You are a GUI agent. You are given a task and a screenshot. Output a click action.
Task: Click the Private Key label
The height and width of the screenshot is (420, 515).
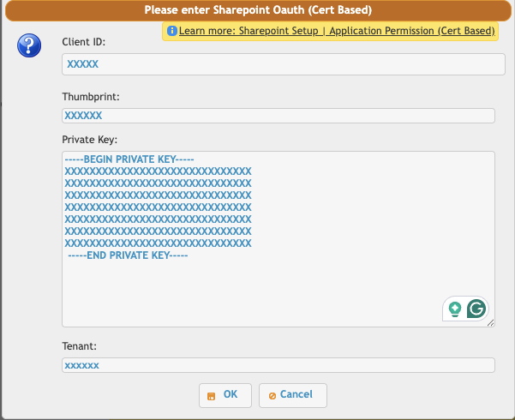89,139
